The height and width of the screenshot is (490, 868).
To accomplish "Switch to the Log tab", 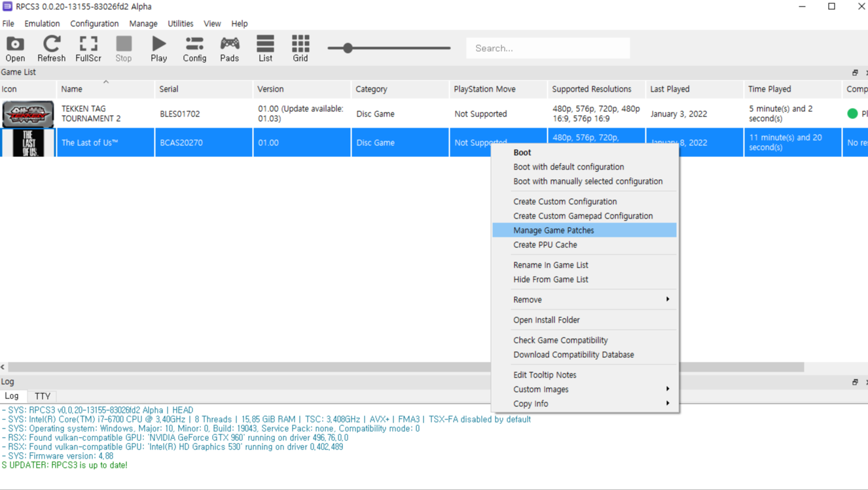I will (x=12, y=396).
